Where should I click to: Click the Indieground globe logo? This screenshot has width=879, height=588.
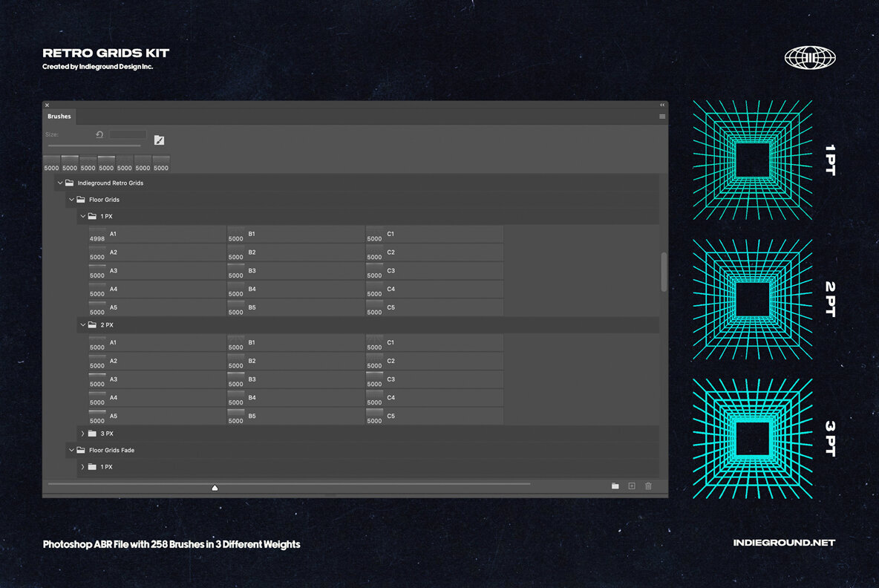809,56
